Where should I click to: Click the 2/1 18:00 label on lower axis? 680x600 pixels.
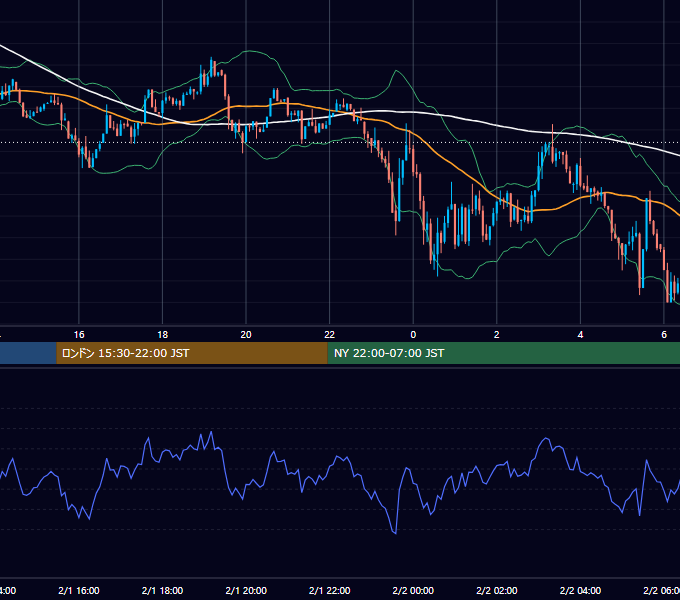coord(162,591)
